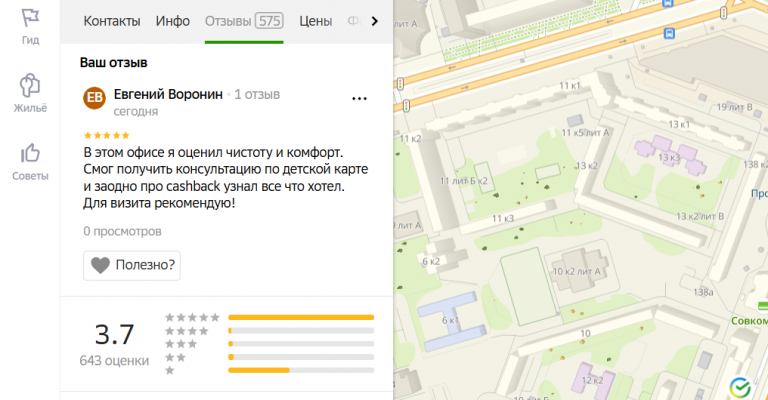Click the сегодня date label

coord(136,112)
